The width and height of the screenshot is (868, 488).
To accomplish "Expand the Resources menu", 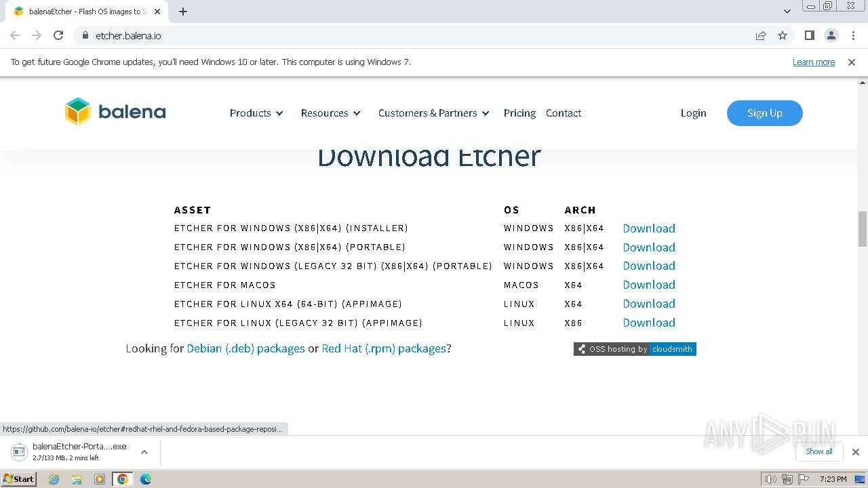I will coord(331,113).
